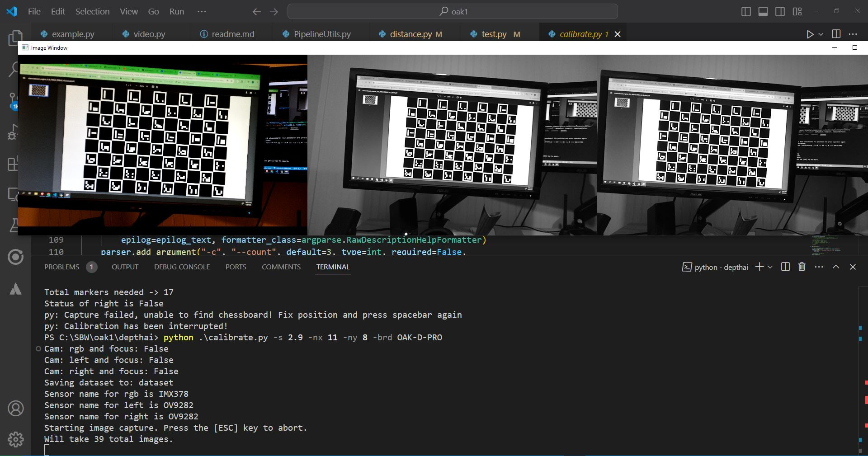
Task: Open the Manage gear icon
Action: pyautogui.click(x=15, y=439)
